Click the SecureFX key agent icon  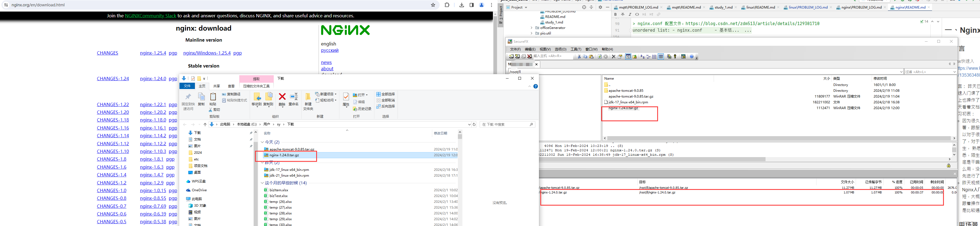[675, 56]
